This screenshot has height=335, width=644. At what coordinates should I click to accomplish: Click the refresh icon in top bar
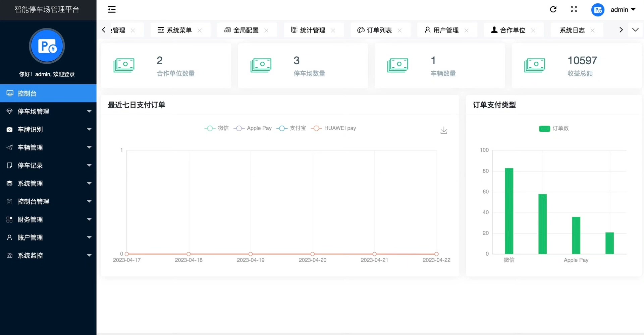[553, 9]
